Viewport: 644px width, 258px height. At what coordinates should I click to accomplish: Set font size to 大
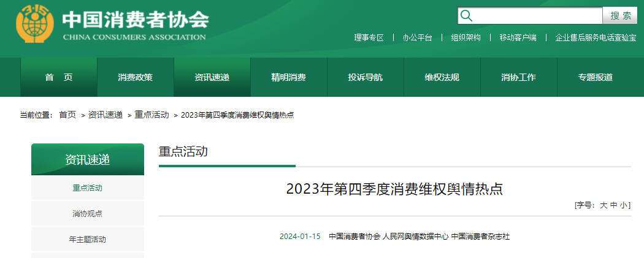(604, 205)
